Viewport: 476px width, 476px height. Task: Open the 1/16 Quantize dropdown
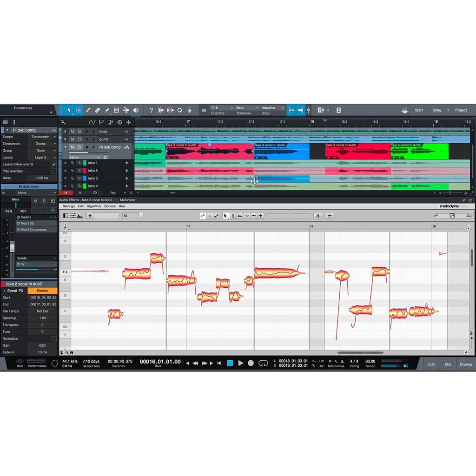coord(222,108)
